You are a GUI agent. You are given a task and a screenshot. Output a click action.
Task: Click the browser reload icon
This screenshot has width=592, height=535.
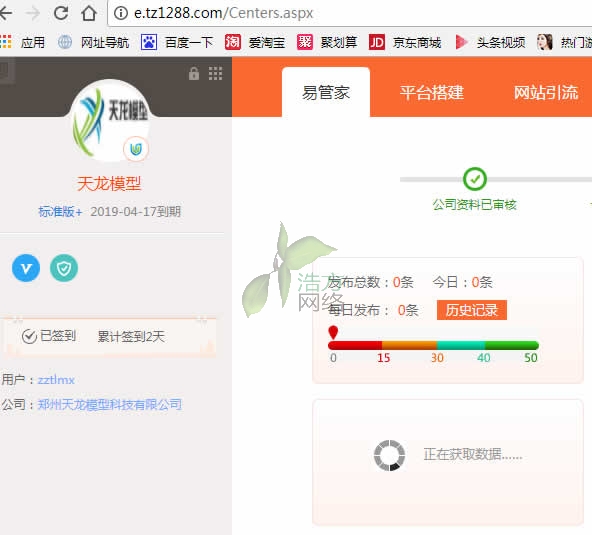pyautogui.click(x=61, y=13)
